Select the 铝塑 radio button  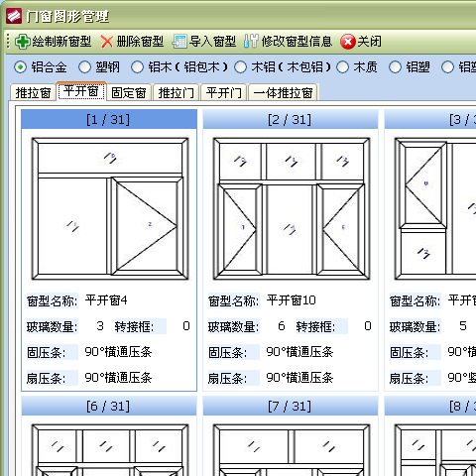(395, 67)
